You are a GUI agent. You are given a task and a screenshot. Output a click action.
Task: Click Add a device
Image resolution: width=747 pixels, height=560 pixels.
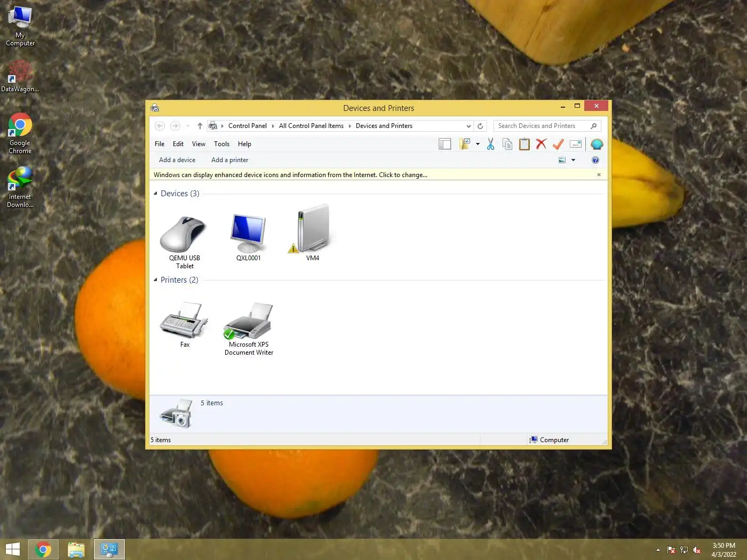(x=177, y=160)
